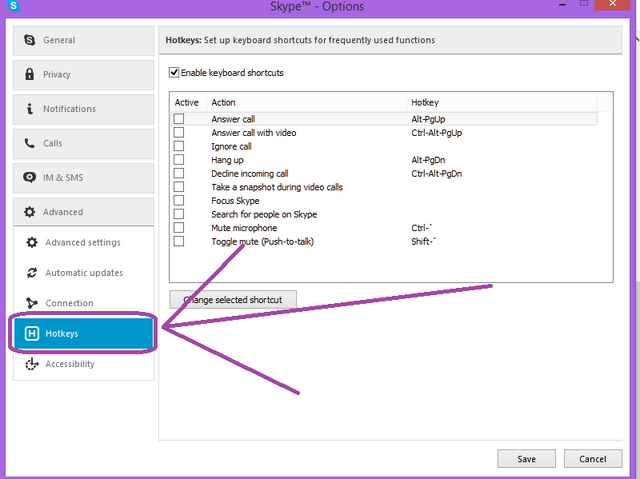
Task: Select the Focus Skype action text
Action: pos(236,201)
